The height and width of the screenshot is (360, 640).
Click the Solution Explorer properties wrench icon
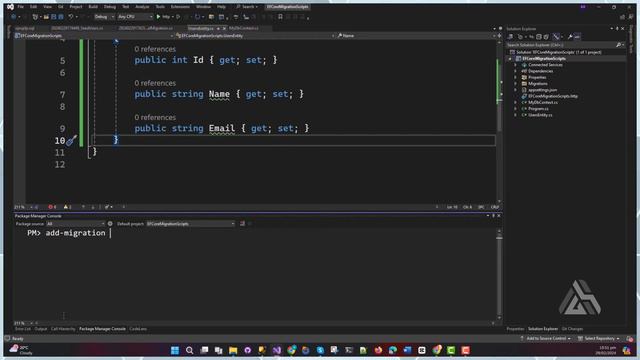point(570,37)
